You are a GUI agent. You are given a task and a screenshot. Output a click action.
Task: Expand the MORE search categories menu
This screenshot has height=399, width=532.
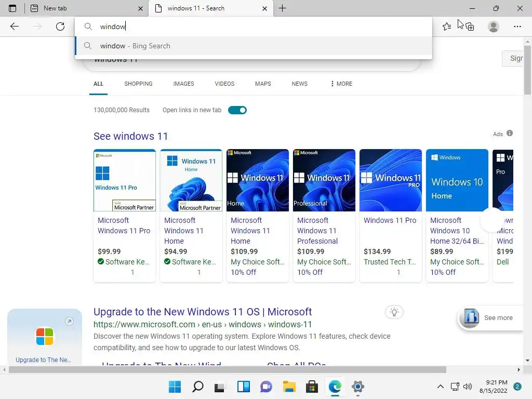click(x=341, y=84)
